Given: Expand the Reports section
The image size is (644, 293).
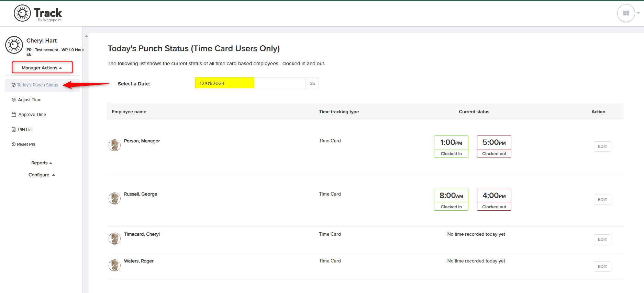Looking at the screenshot, I should [x=42, y=163].
